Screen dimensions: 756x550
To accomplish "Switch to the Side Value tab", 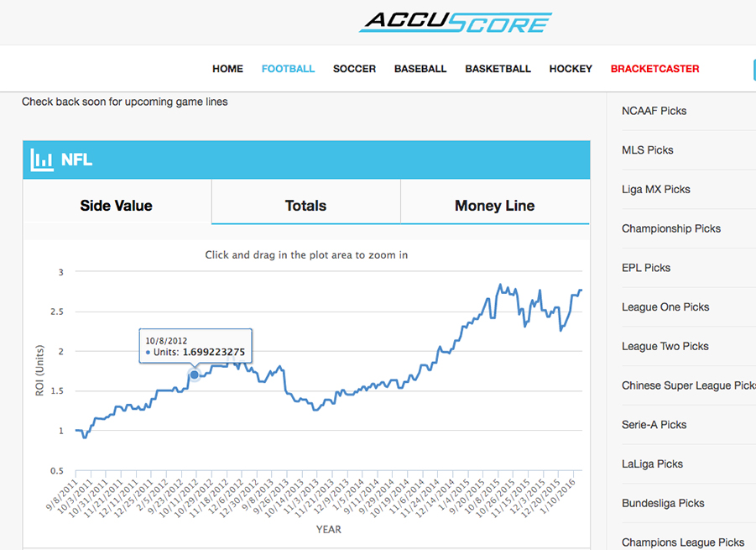I will 116,206.
